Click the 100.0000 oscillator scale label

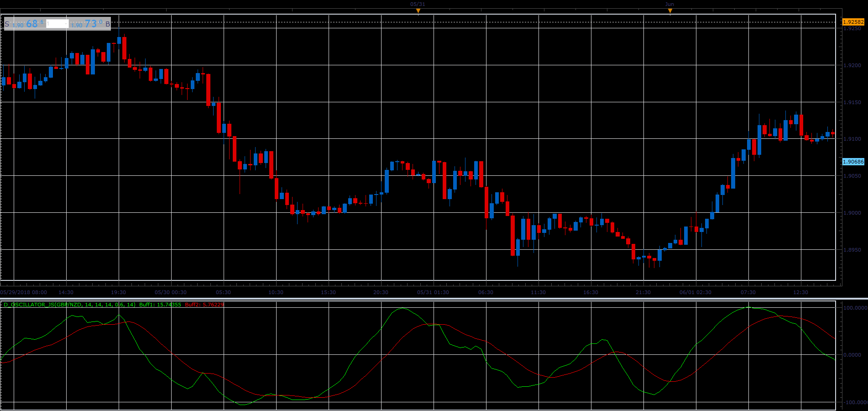coord(855,308)
